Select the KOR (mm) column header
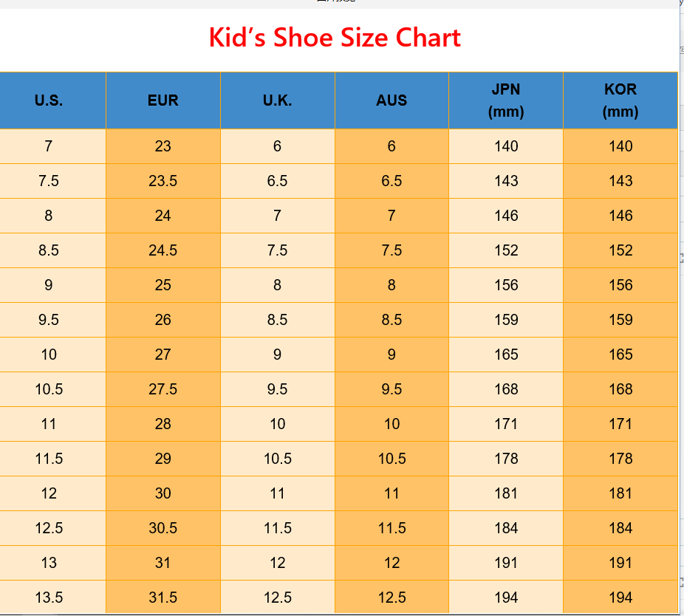This screenshot has width=684, height=616. pyautogui.click(x=620, y=100)
